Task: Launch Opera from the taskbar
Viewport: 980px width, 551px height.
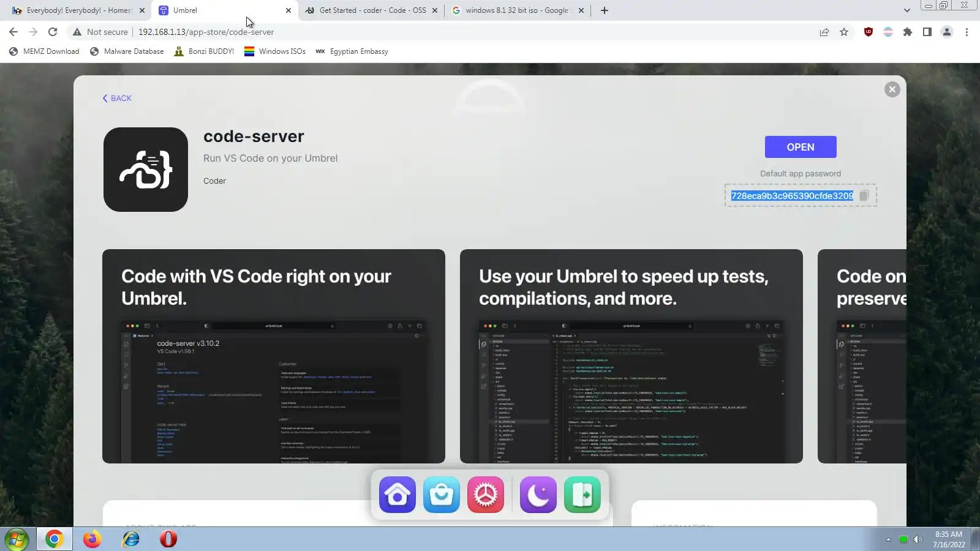Action: (168, 539)
